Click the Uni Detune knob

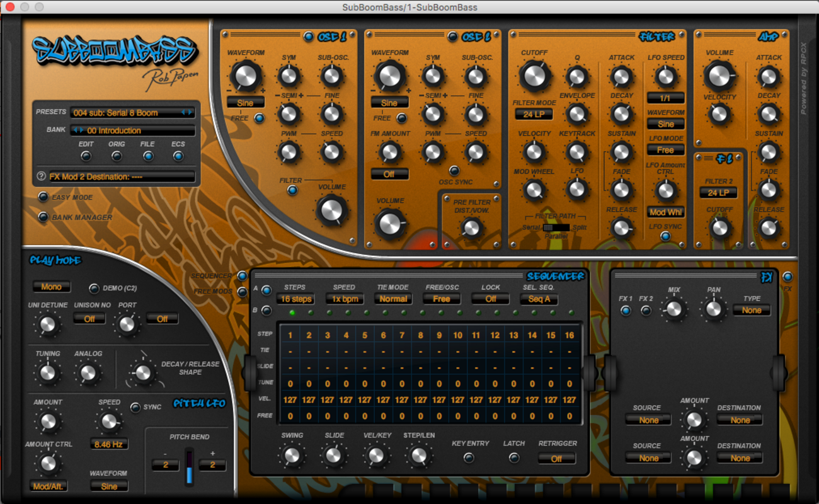47,325
